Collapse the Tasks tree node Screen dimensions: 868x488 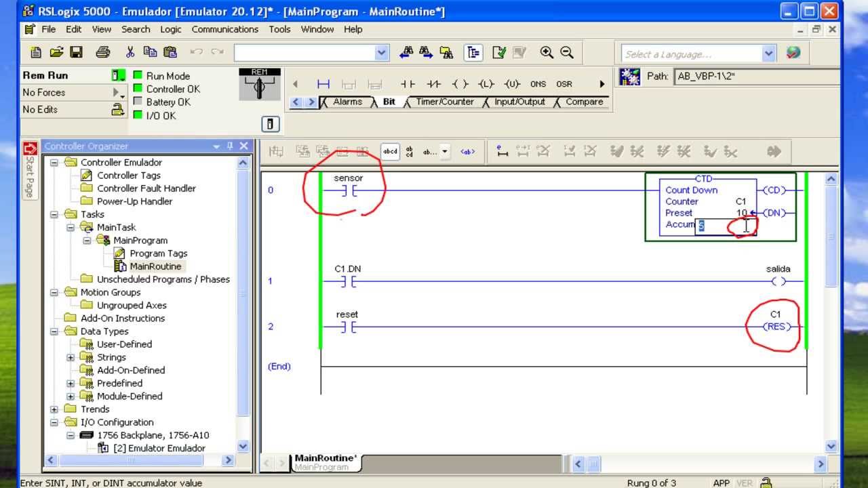point(54,215)
